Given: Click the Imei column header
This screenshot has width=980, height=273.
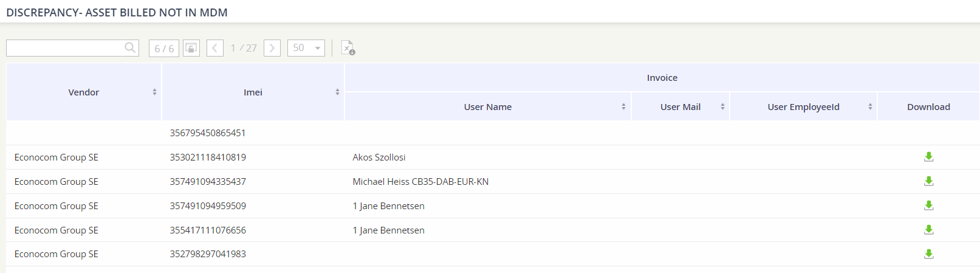Looking at the screenshot, I should pos(253,92).
